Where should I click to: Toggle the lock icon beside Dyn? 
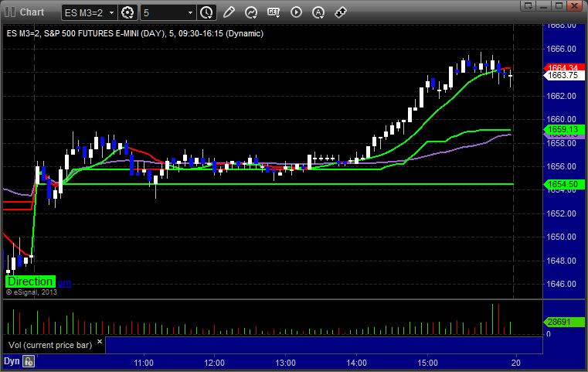tap(29, 361)
